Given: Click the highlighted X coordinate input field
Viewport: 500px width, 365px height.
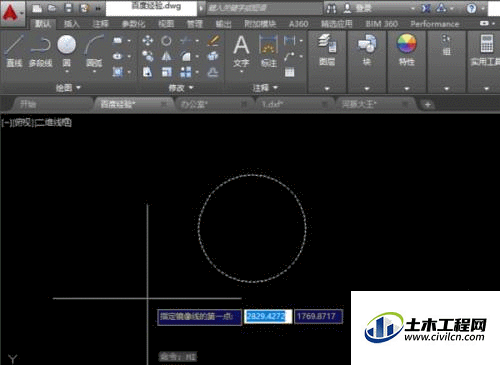Looking at the screenshot, I should tap(268, 316).
